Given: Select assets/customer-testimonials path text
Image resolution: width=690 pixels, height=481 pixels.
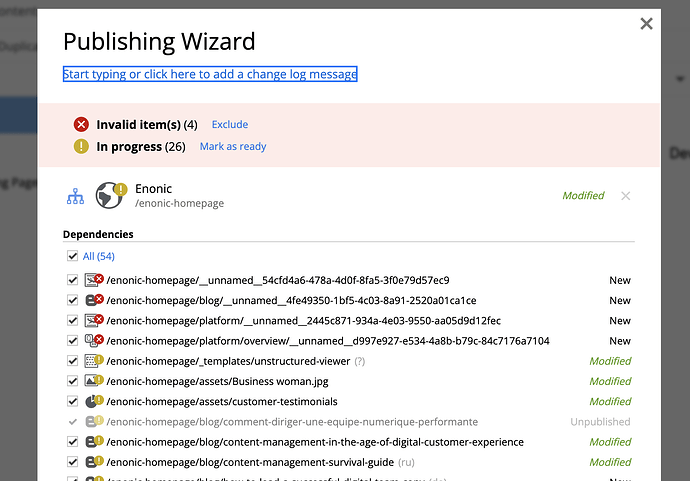Looking at the screenshot, I should pyautogui.click(x=222, y=402).
